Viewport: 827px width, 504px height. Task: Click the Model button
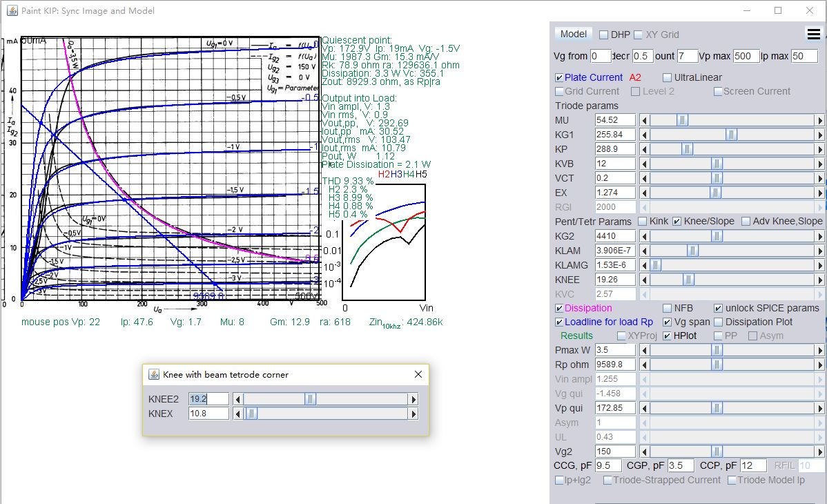point(574,35)
